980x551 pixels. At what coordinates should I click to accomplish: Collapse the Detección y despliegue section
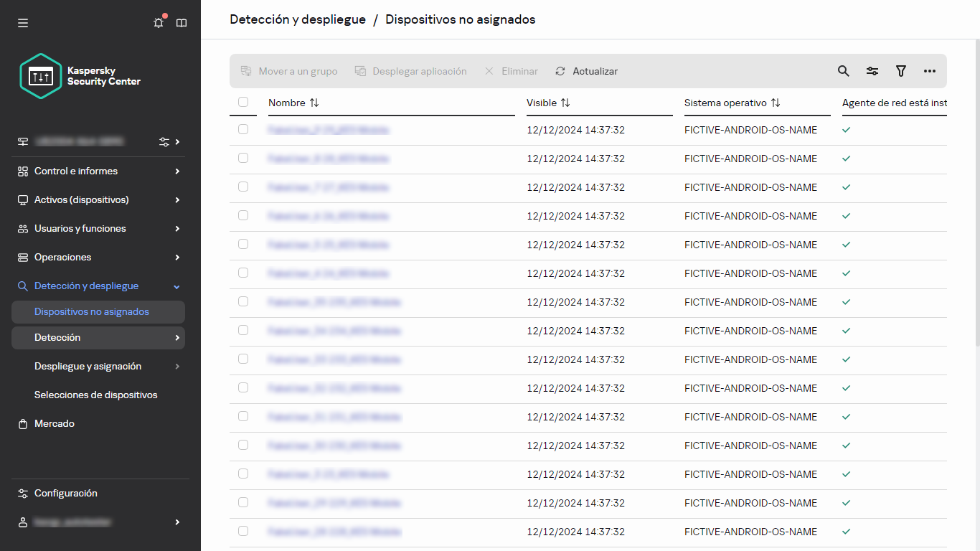(x=88, y=286)
